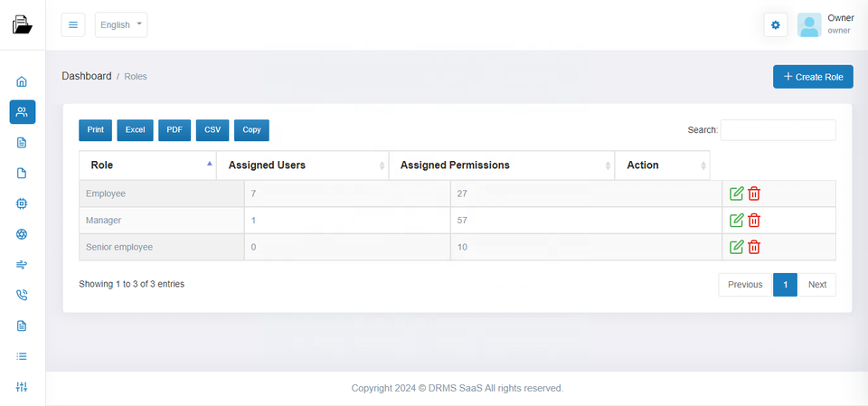Open the sliders settings sidebar icon
This screenshot has width=868, height=406.
(23, 387)
